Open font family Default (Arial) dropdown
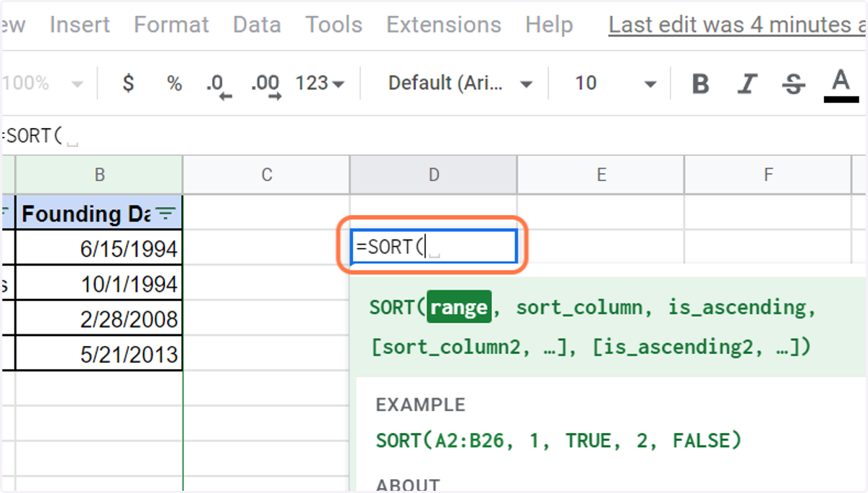 point(460,83)
